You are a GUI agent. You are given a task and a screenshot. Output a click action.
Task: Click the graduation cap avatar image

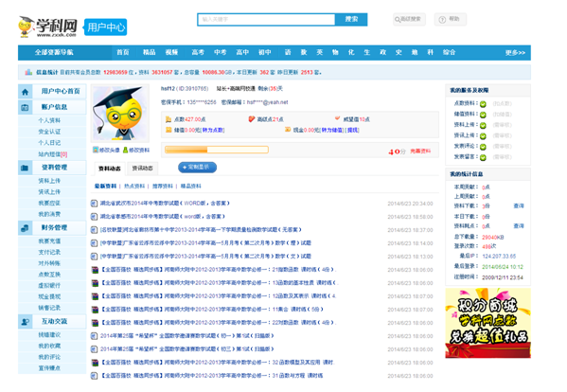point(119,114)
